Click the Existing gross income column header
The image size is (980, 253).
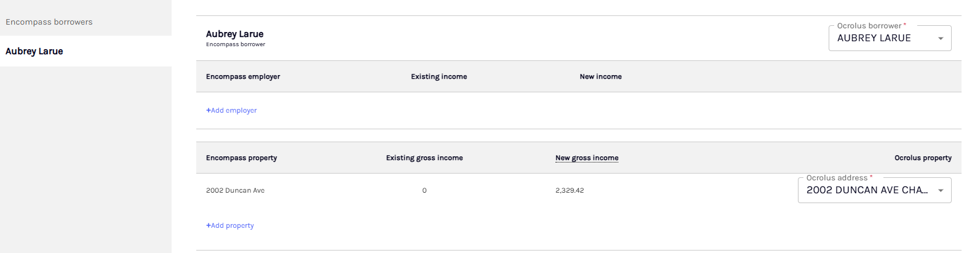point(424,158)
